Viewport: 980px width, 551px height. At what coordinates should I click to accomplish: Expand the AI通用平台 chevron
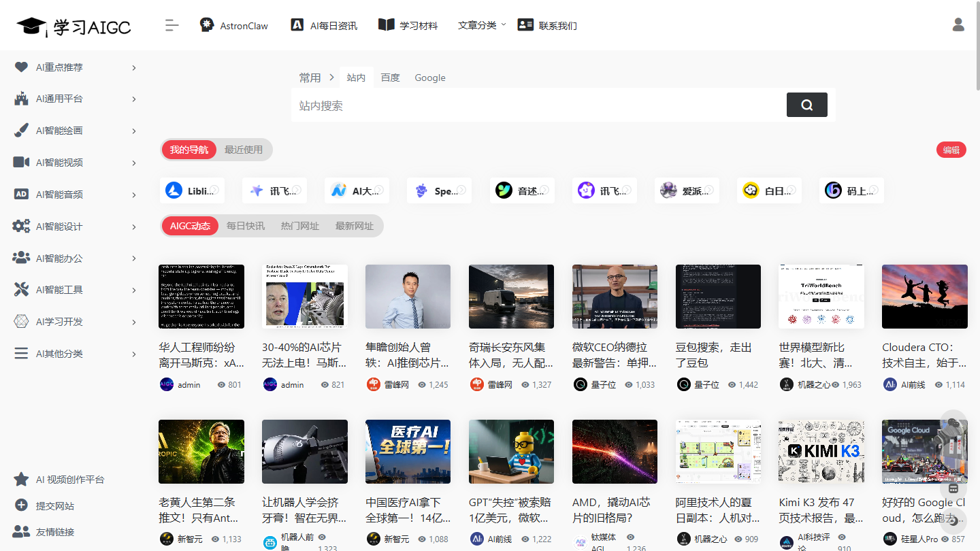(134, 99)
